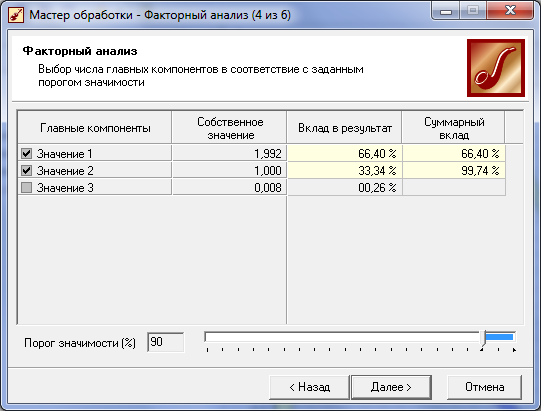The image size is (541, 411).
Task: Click the wizard title bar app icon
Action: pyautogui.click(x=16, y=15)
